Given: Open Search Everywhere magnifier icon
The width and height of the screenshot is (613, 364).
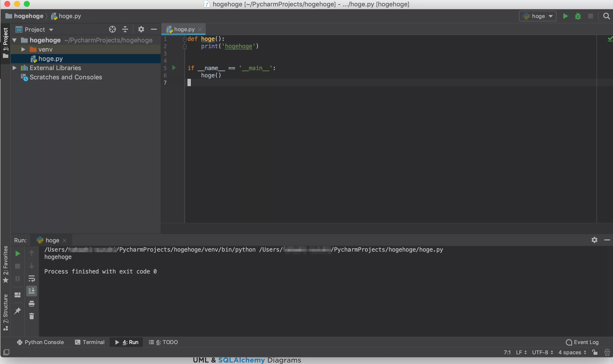Looking at the screenshot, I should click(606, 16).
